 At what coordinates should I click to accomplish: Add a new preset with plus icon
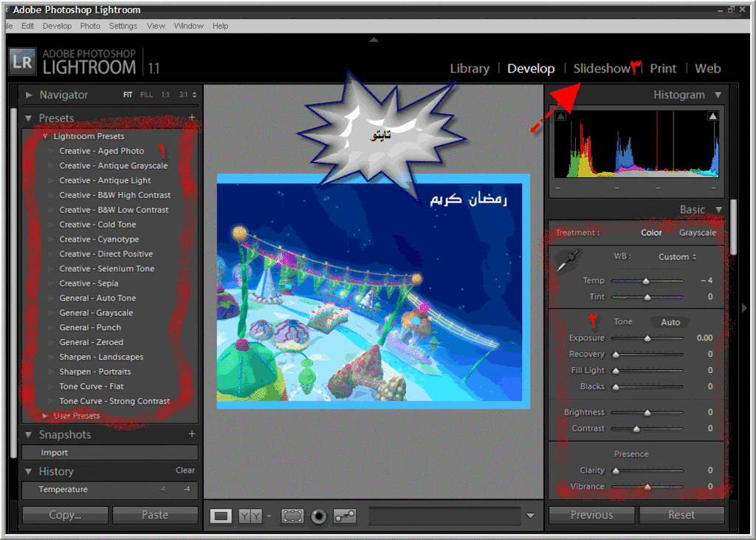192,117
